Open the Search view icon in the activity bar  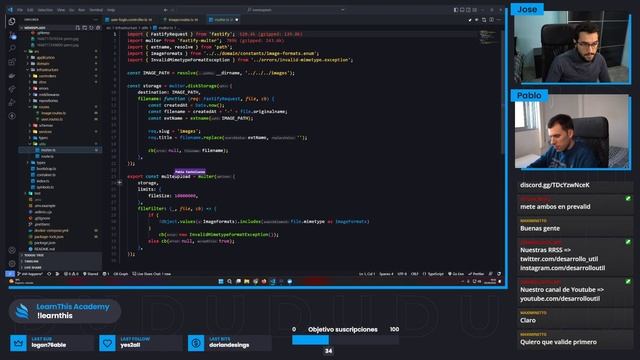tap(12, 49)
